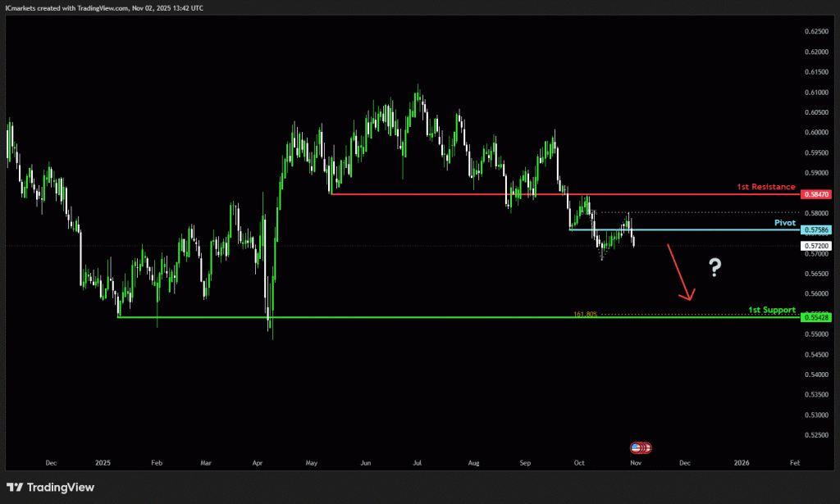Click the 161.80% Fibonacci level label
The width and height of the screenshot is (840, 504).
pos(585,314)
